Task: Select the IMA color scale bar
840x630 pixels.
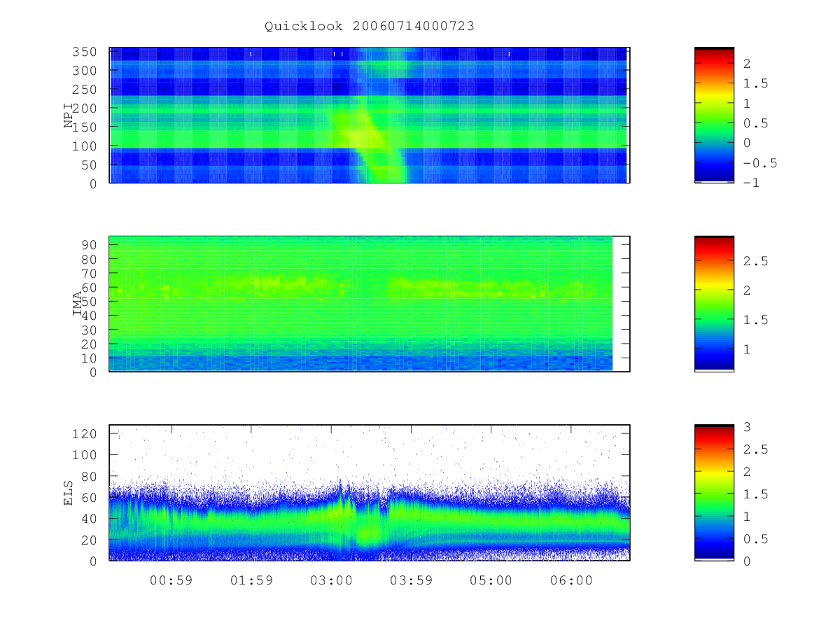Action: click(714, 304)
